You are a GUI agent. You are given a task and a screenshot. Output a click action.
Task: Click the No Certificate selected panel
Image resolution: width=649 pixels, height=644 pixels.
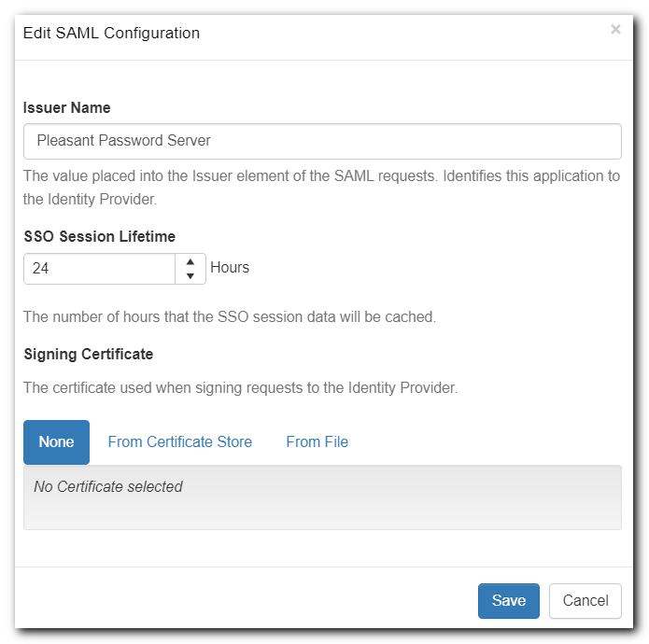(x=322, y=497)
